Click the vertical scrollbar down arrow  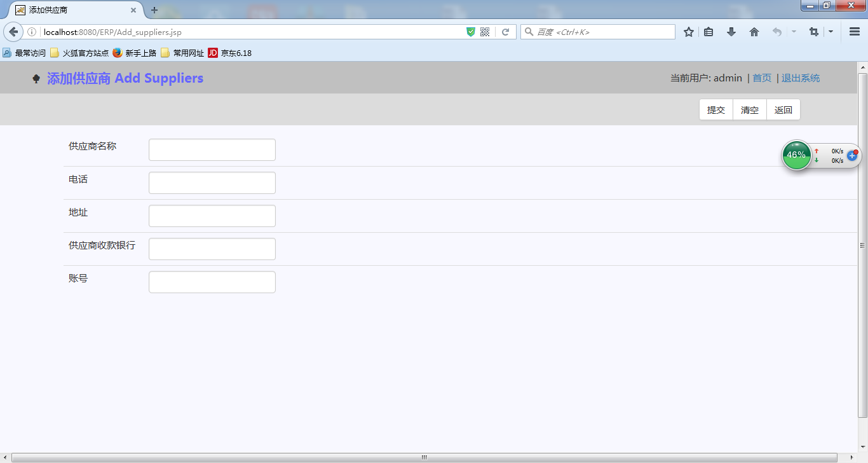(863, 446)
